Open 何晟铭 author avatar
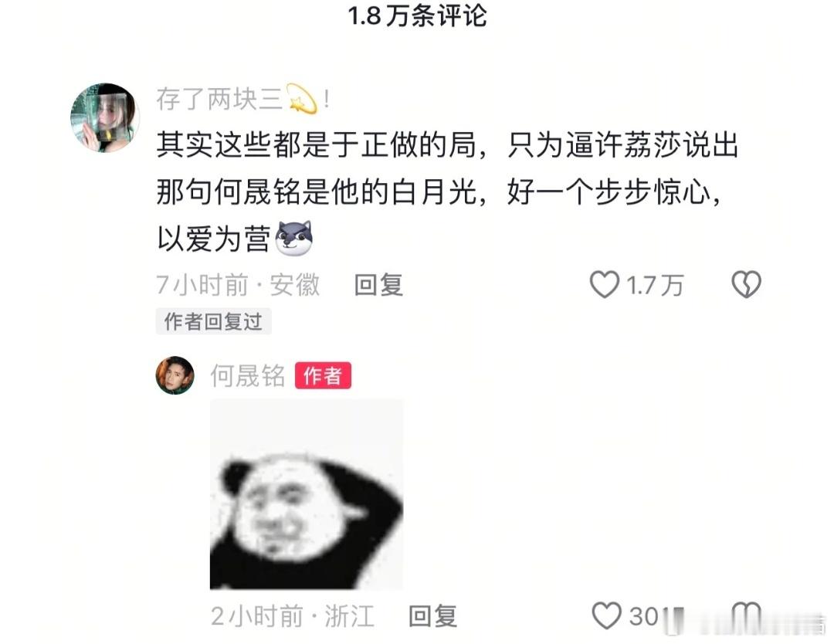Image resolution: width=834 pixels, height=644 pixels. [x=175, y=375]
